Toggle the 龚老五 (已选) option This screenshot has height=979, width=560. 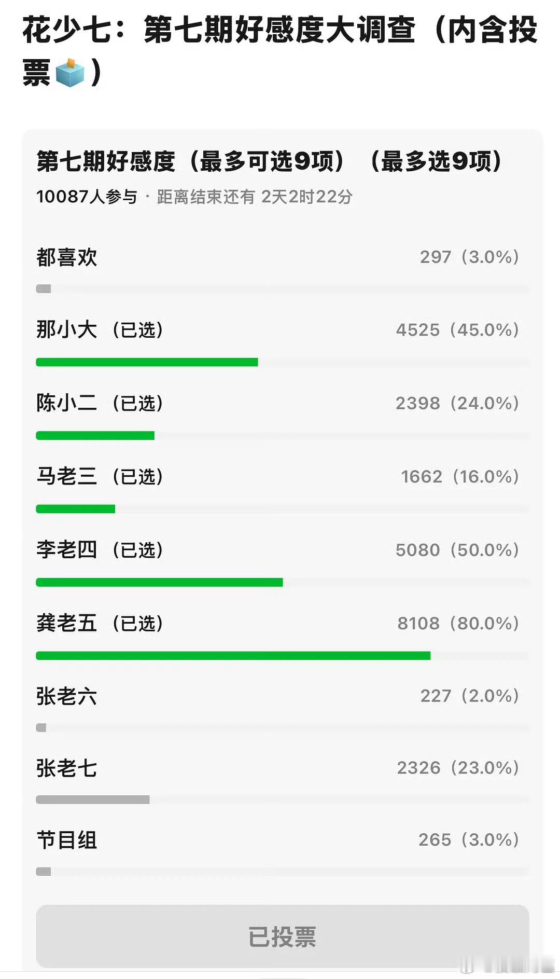coord(100,623)
